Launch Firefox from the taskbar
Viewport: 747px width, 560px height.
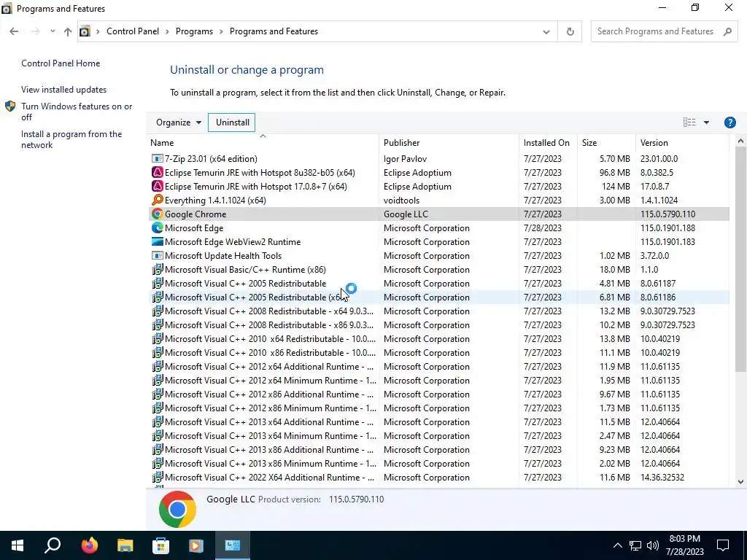(x=89, y=545)
